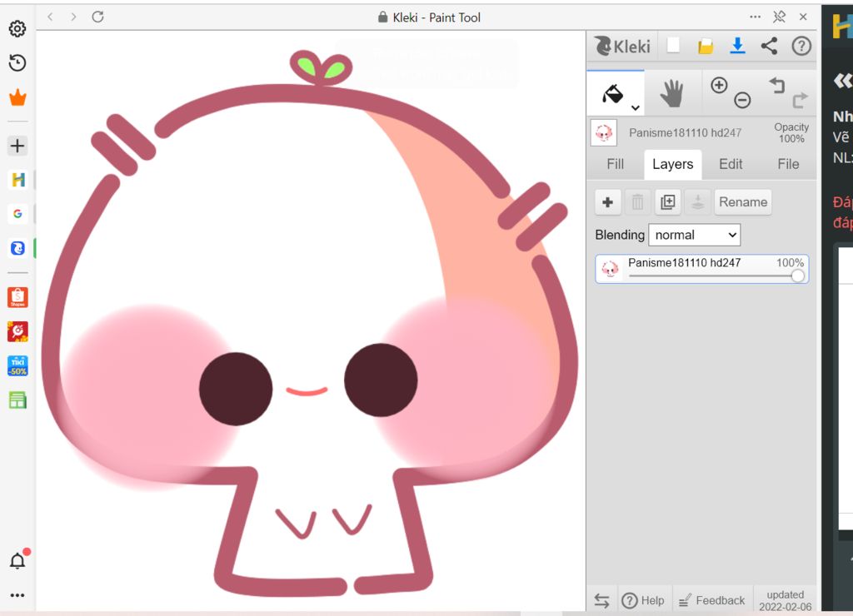The width and height of the screenshot is (853, 616).
Task: Open the Blending mode dropdown
Action: click(694, 235)
